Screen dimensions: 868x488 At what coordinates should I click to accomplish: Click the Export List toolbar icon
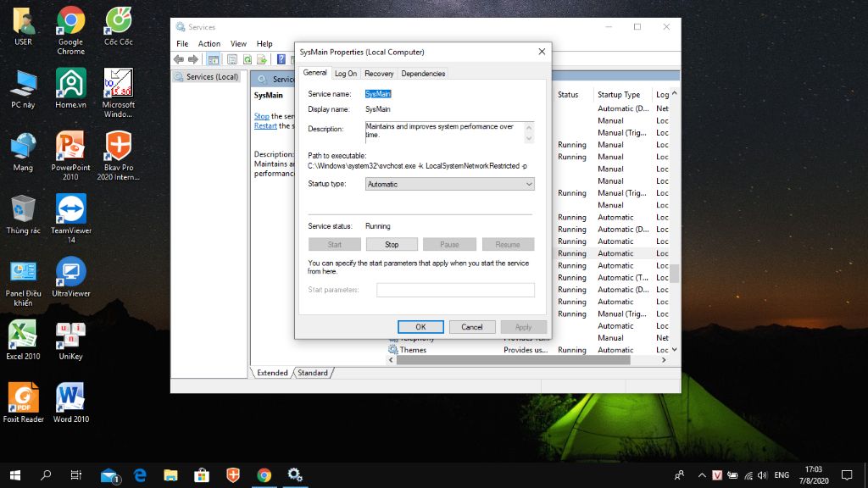262,59
